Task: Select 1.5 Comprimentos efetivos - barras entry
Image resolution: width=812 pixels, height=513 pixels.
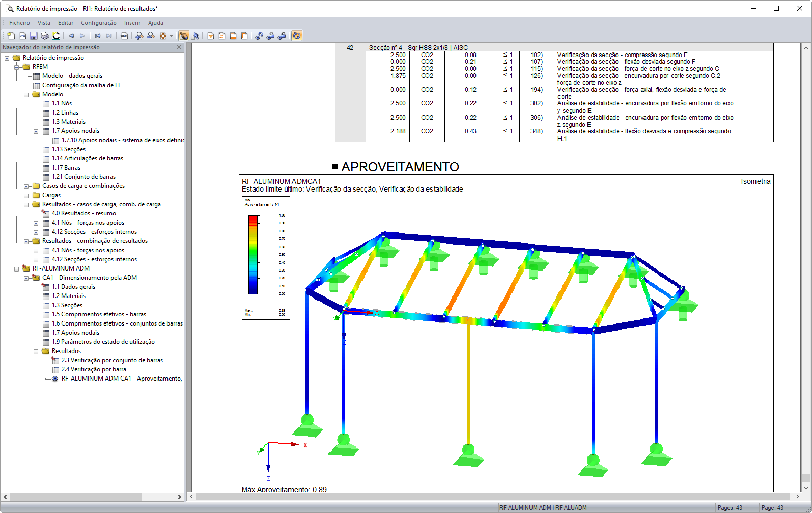Action: point(99,314)
